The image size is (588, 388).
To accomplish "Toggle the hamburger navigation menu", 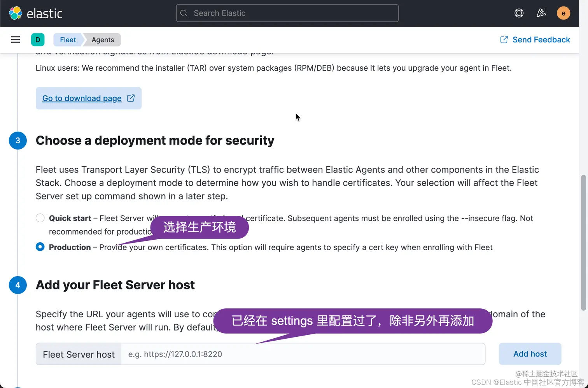I will pos(16,40).
